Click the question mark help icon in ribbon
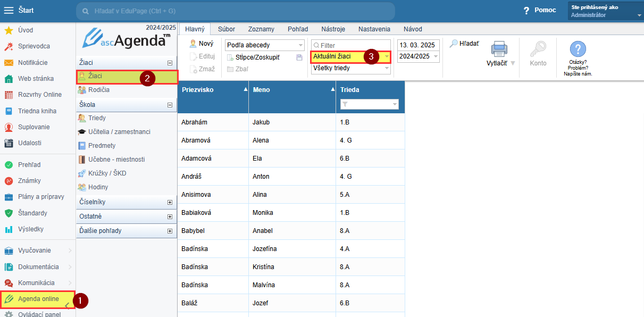The height and width of the screenshot is (317, 644). pos(578,49)
